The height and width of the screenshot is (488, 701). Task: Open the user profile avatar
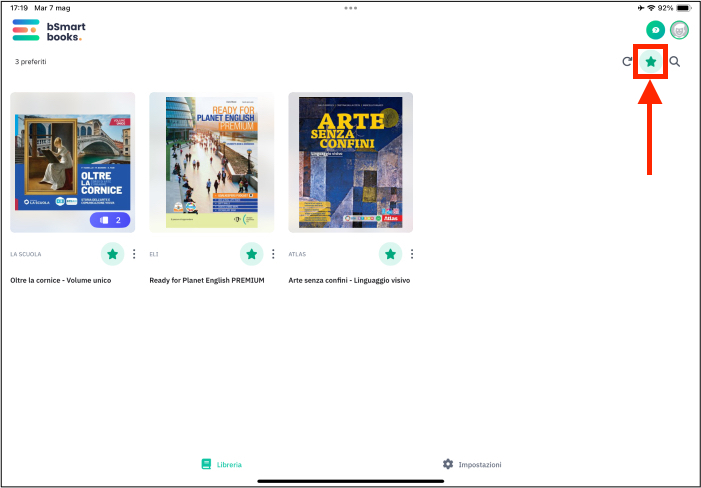tap(680, 30)
